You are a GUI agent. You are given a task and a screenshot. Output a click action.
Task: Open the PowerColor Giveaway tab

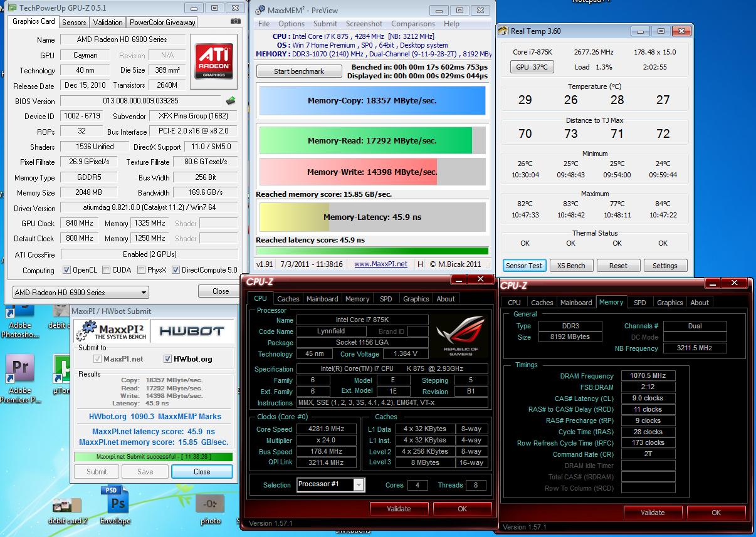(162, 22)
